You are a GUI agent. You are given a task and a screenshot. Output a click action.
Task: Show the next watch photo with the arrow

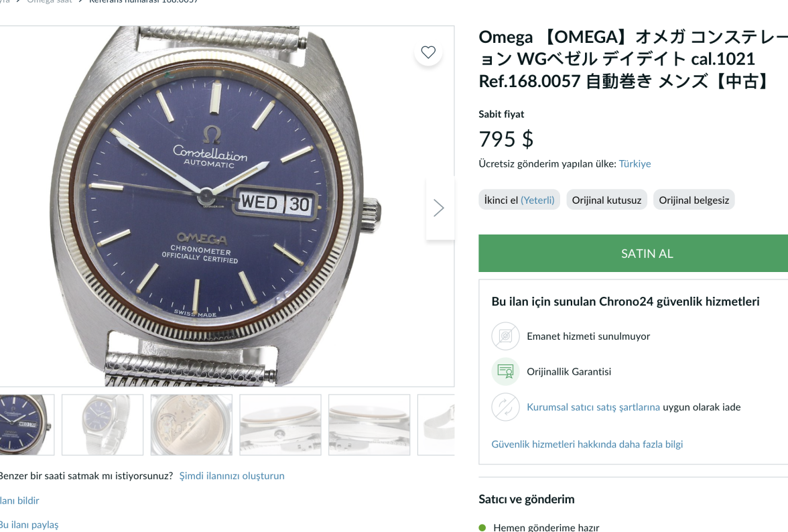439,208
